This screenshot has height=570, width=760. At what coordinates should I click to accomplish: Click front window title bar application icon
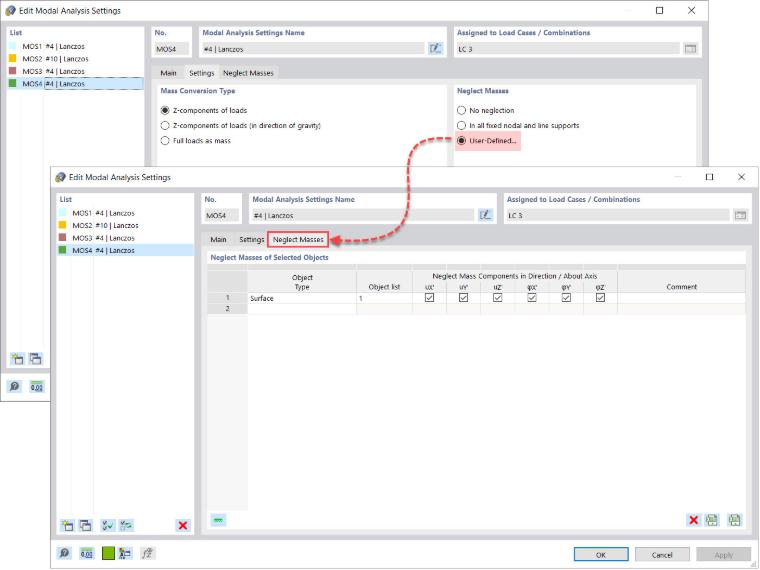[x=61, y=177]
